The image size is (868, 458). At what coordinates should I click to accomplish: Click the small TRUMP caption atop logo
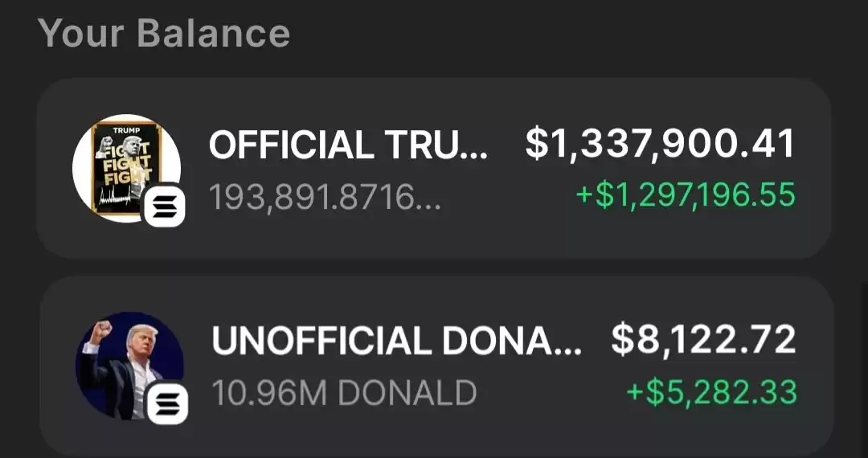point(126,130)
